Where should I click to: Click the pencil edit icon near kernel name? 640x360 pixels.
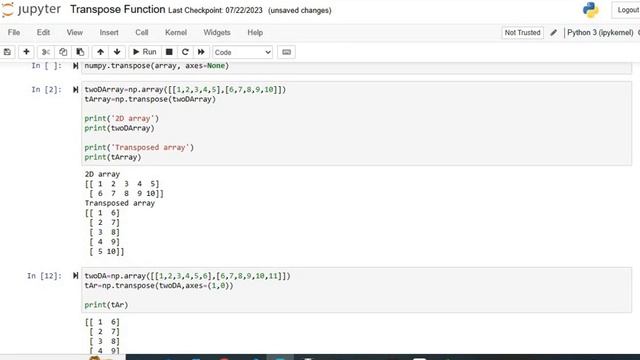[x=553, y=33]
